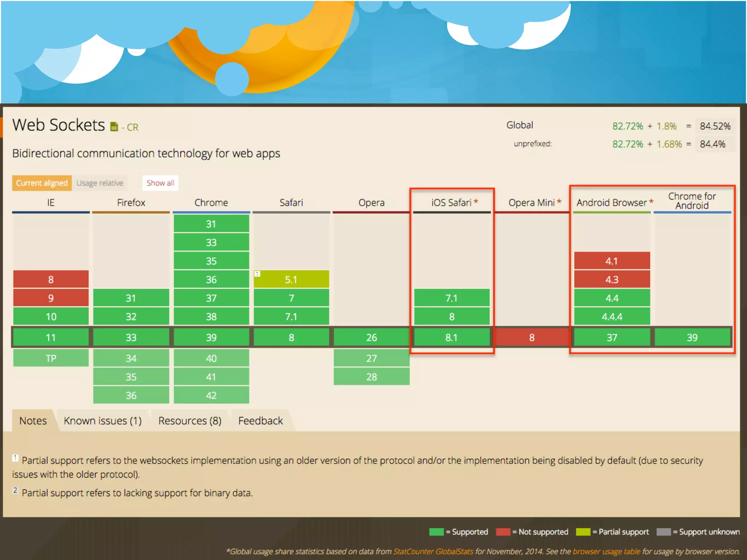Screen dimensions: 747x560
Task: Switch to Usage relative view
Action: coord(100,183)
